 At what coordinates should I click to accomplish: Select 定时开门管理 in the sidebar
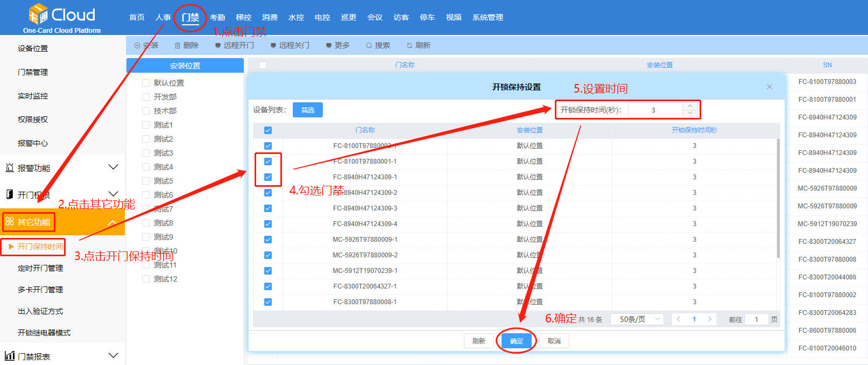(x=40, y=268)
